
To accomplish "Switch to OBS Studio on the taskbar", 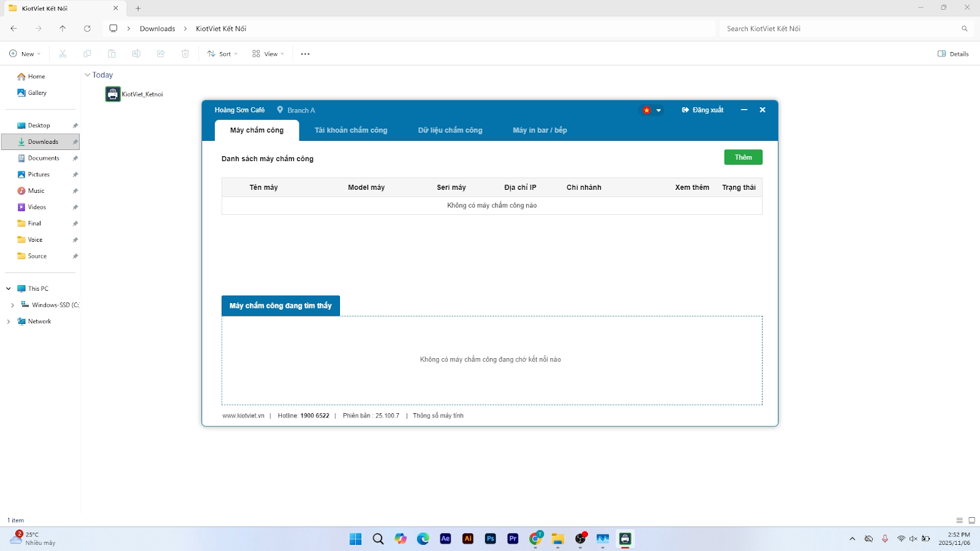I will tap(581, 539).
